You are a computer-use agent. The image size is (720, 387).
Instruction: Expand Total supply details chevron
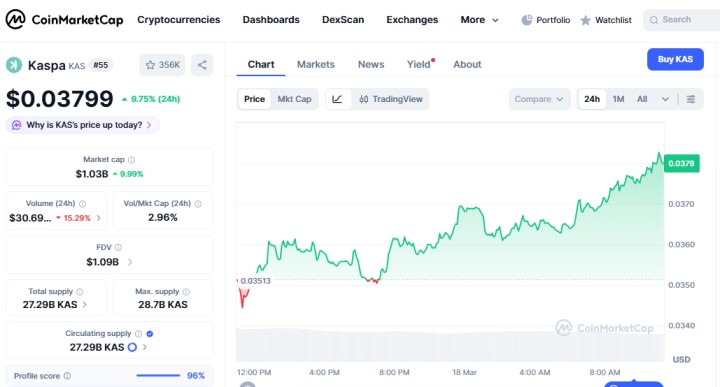click(84, 305)
